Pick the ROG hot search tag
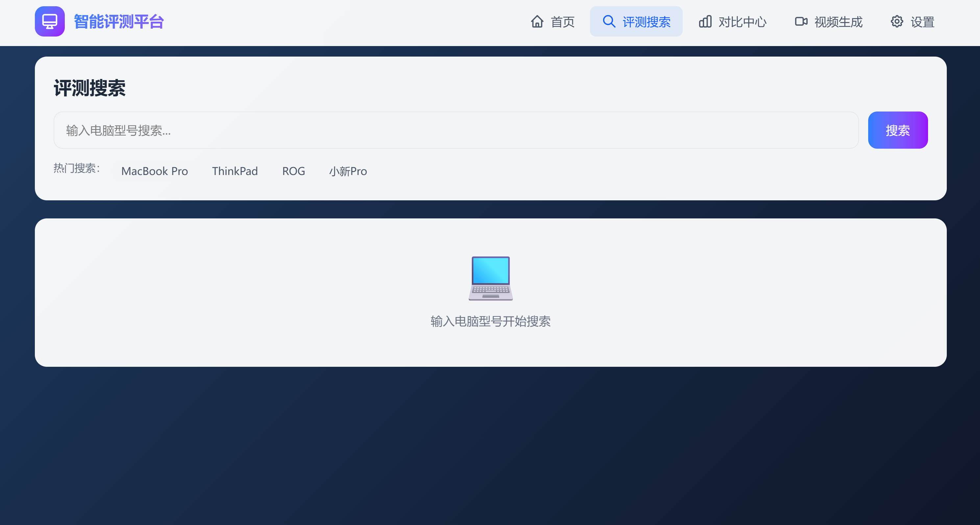 (x=293, y=171)
